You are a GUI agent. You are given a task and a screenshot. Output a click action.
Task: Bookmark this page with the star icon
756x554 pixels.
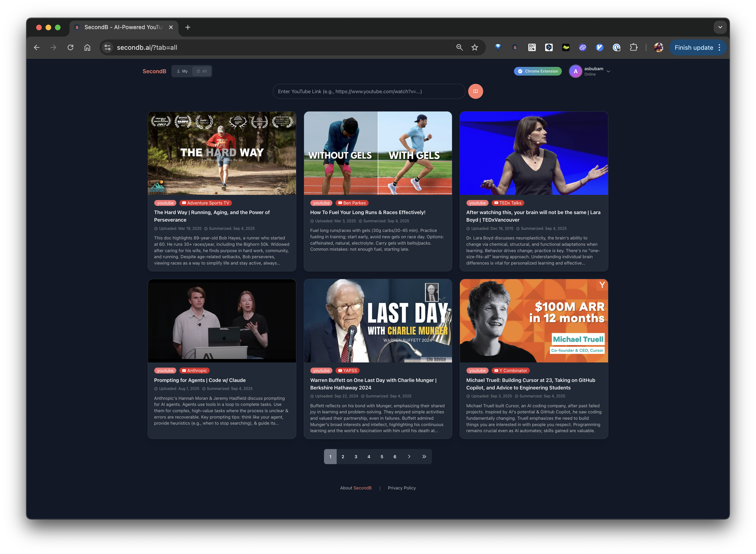click(x=474, y=48)
